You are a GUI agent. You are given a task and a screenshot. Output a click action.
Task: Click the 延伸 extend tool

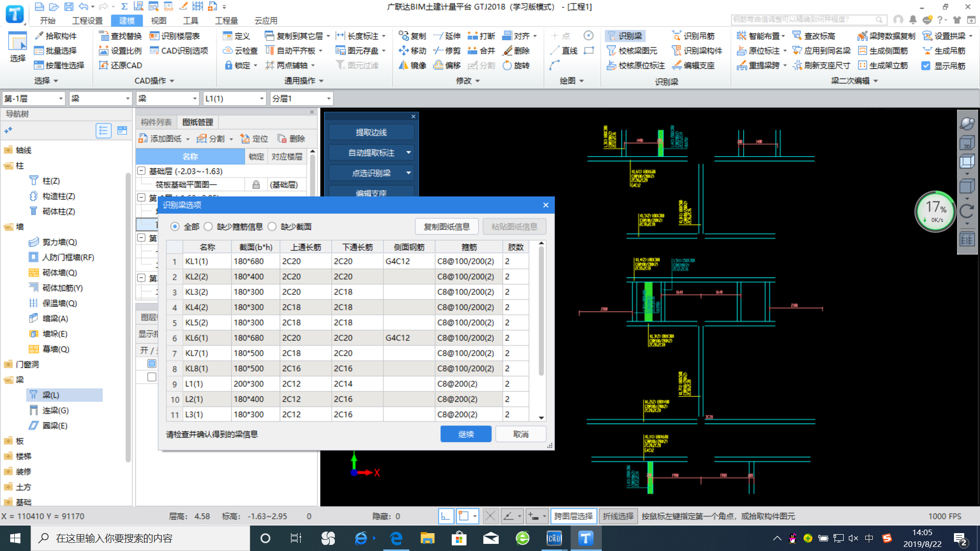(x=447, y=36)
